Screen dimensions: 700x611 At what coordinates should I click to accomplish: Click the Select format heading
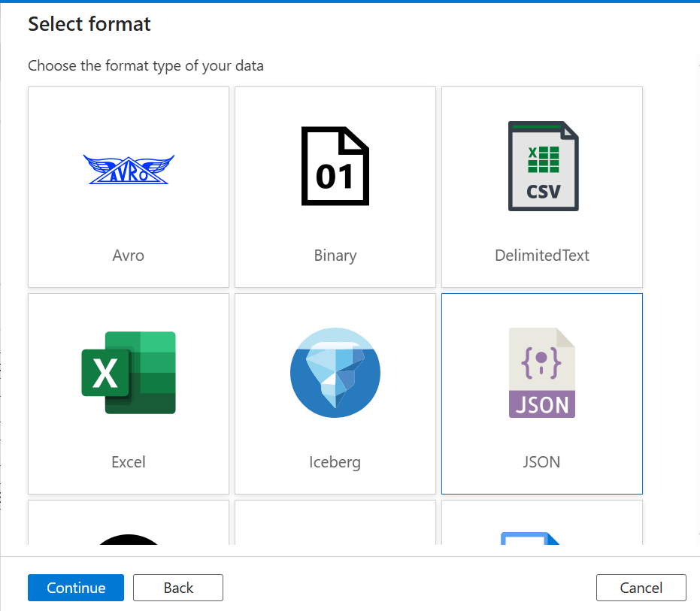[89, 24]
